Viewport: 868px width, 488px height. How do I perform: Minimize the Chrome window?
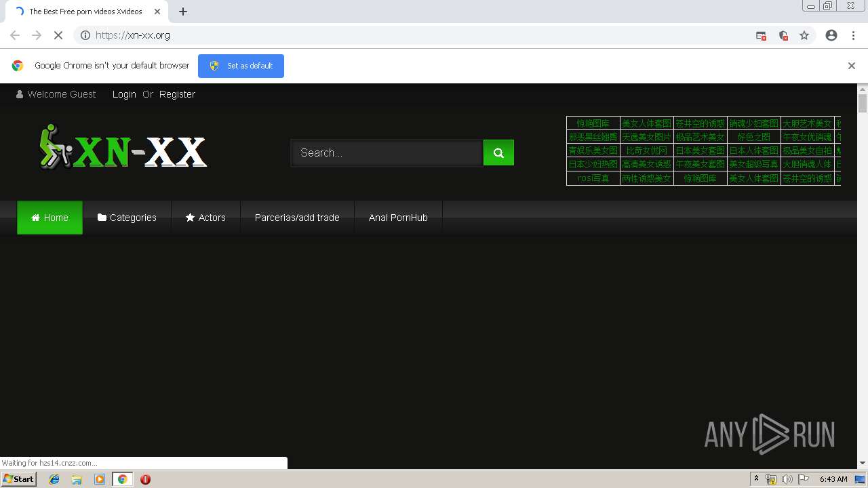pos(810,5)
